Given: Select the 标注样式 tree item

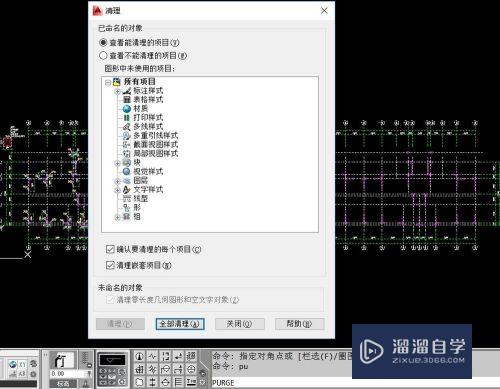Looking at the screenshot, I should pyautogui.click(x=148, y=90).
